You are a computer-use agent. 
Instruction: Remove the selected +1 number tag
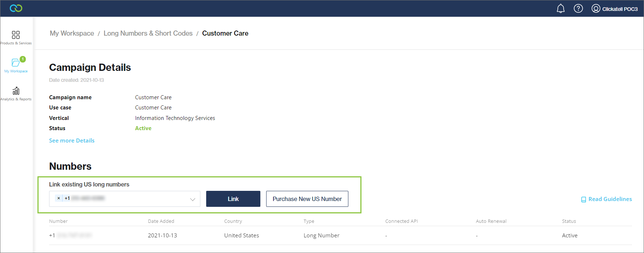59,198
